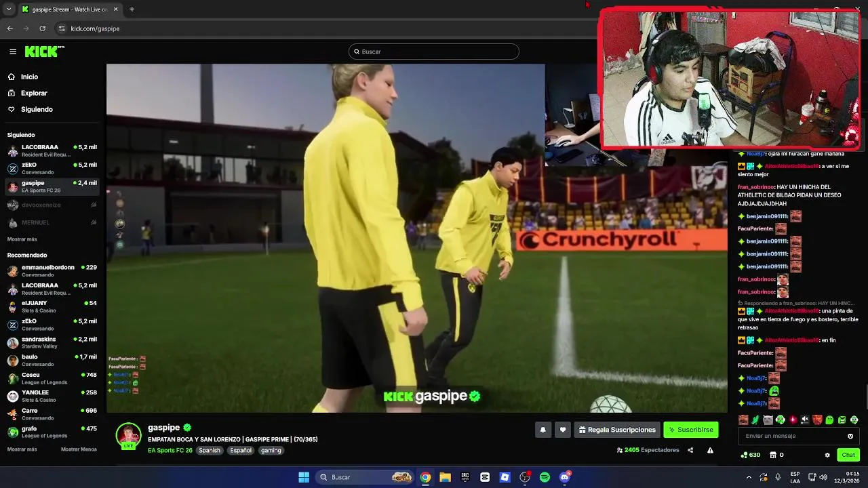868x488 pixels.
Task: Reload the page in Chrome
Action: (42, 28)
